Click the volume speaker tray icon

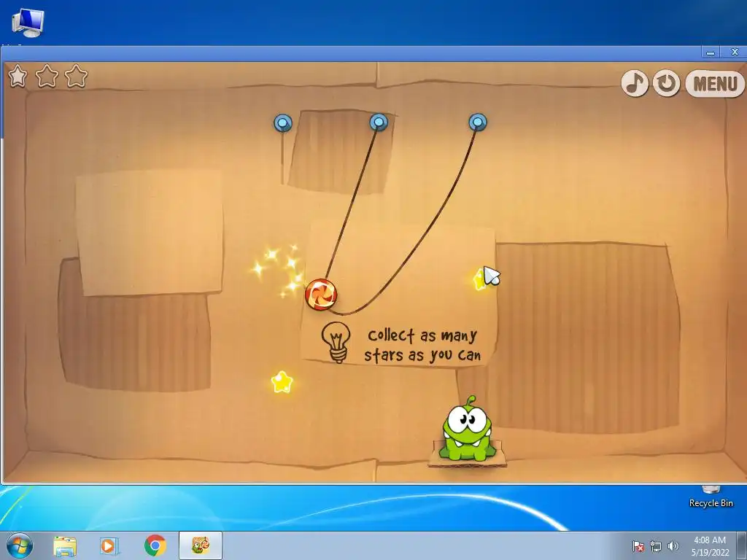673,546
